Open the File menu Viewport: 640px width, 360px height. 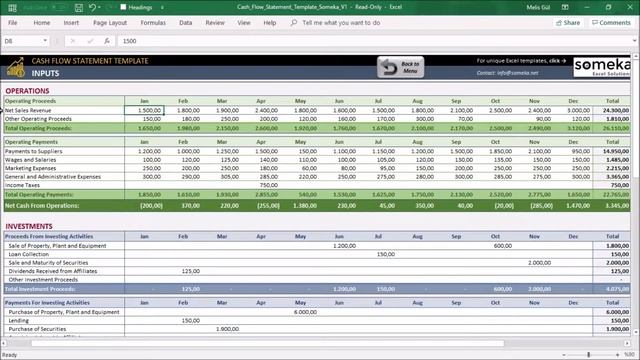point(13,23)
